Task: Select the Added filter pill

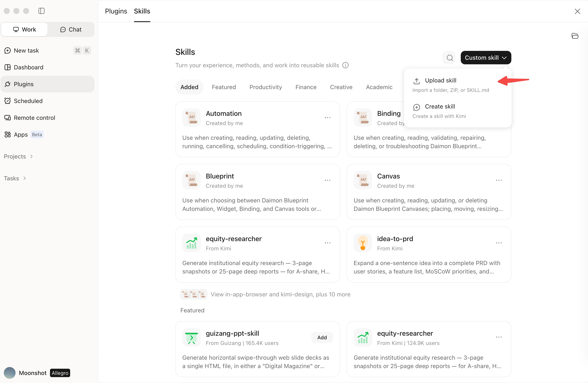Action: click(189, 87)
